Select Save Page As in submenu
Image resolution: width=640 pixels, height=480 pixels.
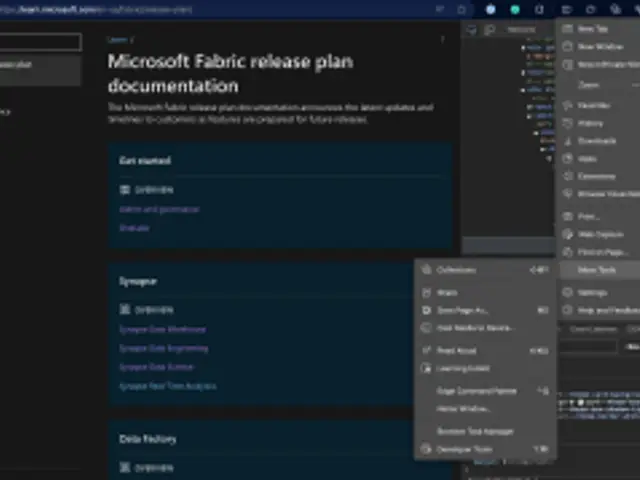pos(485,310)
